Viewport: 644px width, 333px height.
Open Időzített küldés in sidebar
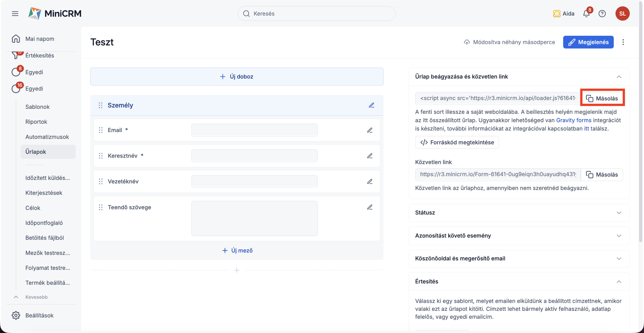click(48, 178)
